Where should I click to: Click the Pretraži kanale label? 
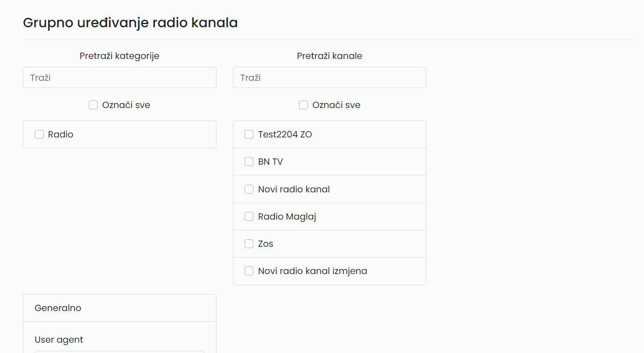329,56
